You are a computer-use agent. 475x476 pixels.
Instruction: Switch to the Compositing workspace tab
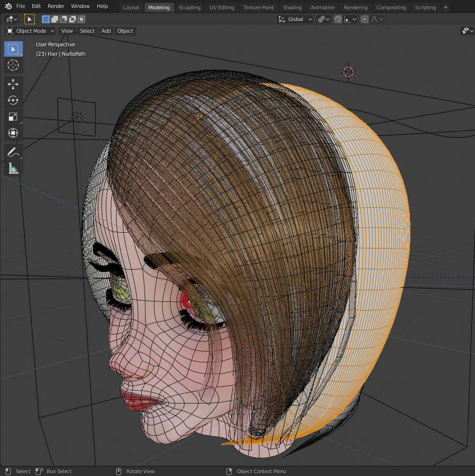point(391,7)
